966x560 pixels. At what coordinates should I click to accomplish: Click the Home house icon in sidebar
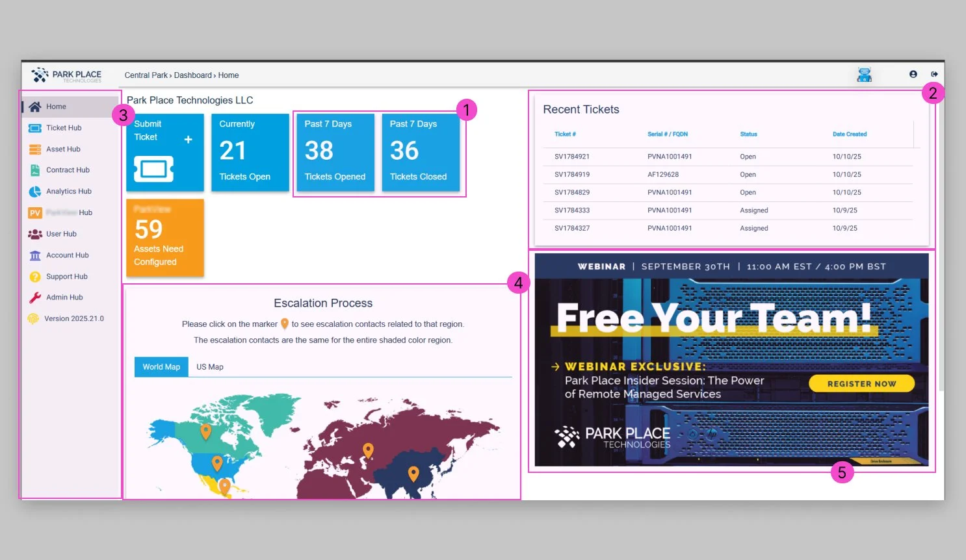coord(35,107)
